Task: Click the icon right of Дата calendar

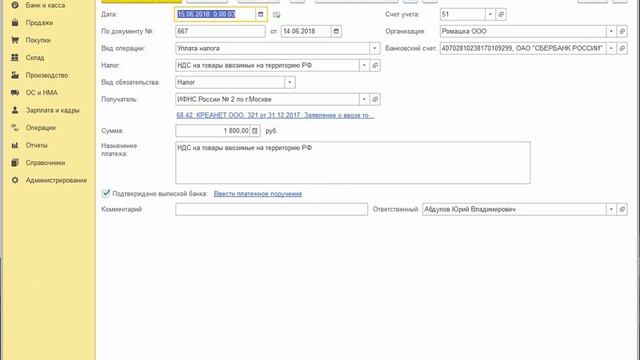Action: click(276, 15)
